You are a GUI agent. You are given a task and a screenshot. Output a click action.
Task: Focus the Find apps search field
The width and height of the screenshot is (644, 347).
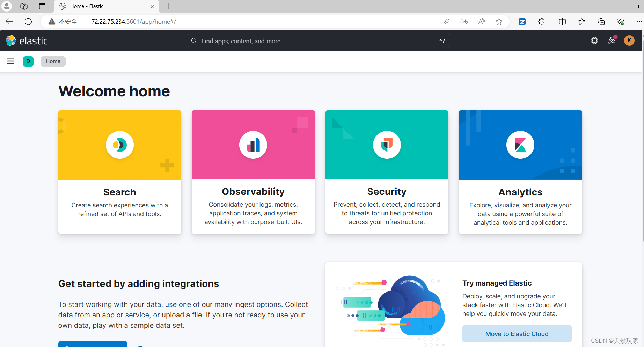click(318, 41)
